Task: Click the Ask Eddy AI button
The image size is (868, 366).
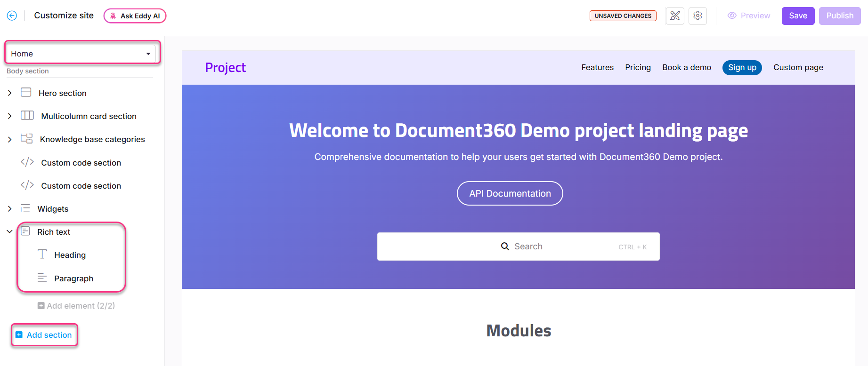Action: click(x=135, y=16)
